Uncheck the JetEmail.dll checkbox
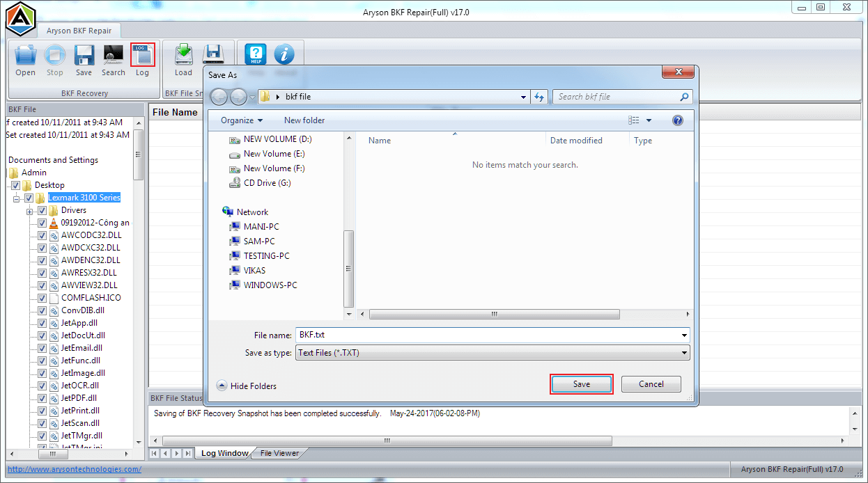868x483 pixels. pyautogui.click(x=42, y=348)
